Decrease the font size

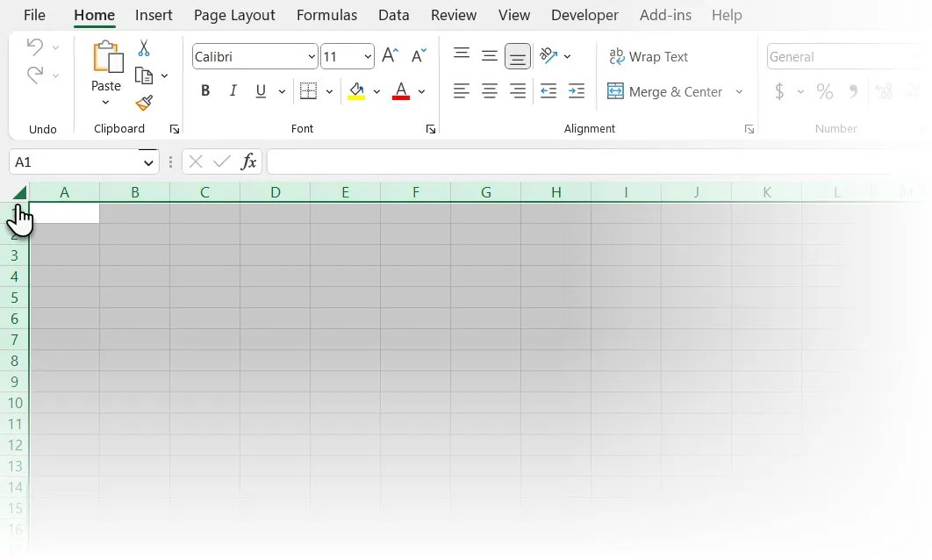point(419,54)
